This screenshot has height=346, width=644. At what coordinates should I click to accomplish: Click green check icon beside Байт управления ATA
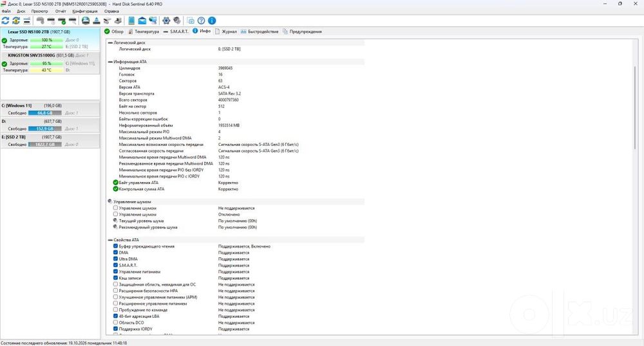coord(115,183)
